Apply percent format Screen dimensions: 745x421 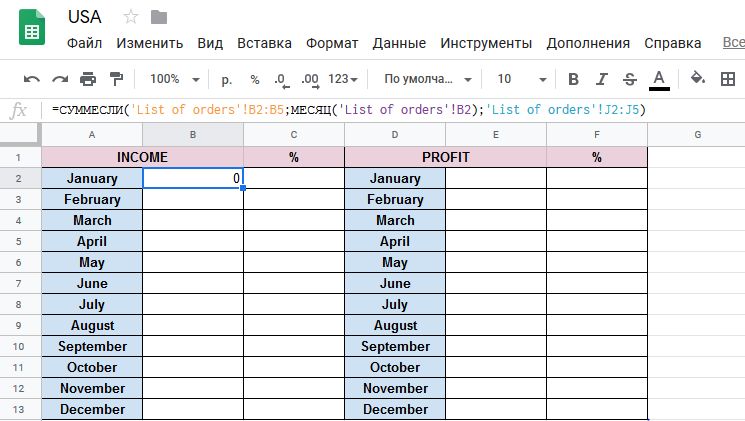255,79
